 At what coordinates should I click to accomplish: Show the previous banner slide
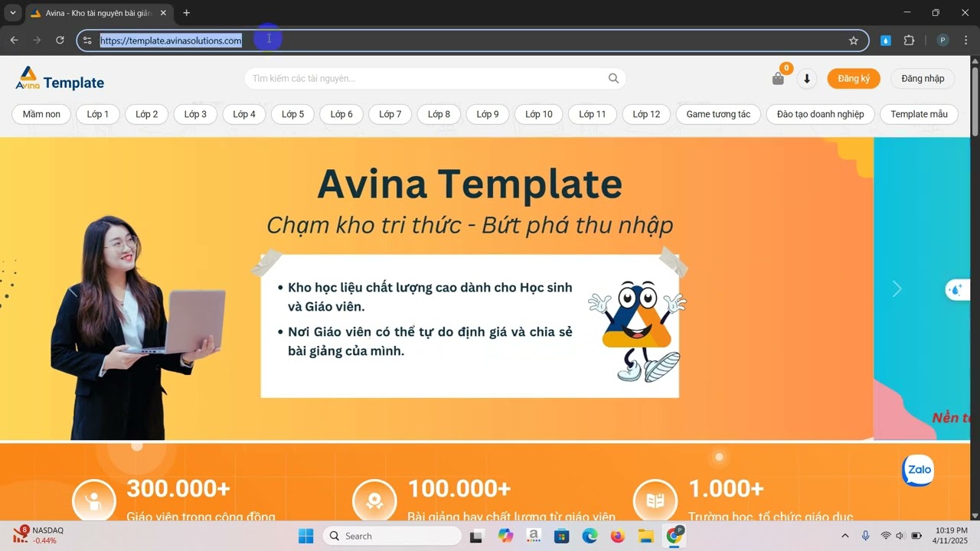(x=73, y=290)
